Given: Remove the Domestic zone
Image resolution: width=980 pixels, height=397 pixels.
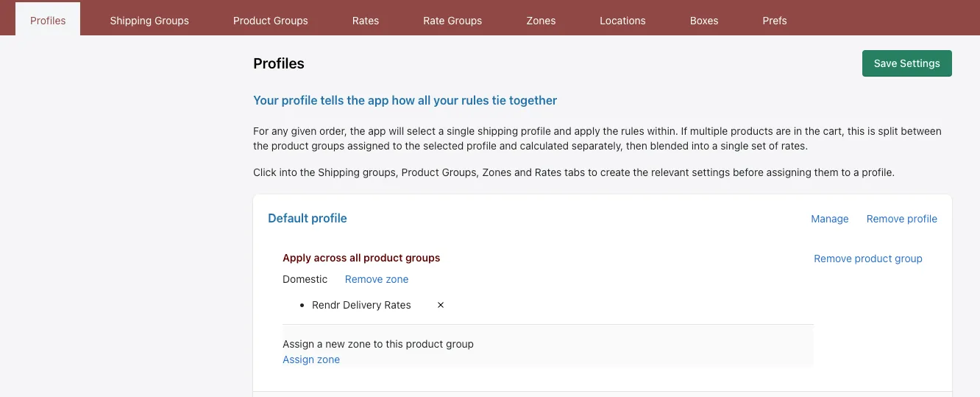Looking at the screenshot, I should [x=377, y=279].
